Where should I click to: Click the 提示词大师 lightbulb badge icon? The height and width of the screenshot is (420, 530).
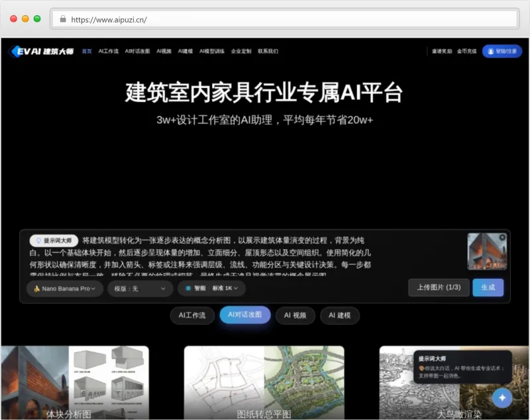coord(40,240)
